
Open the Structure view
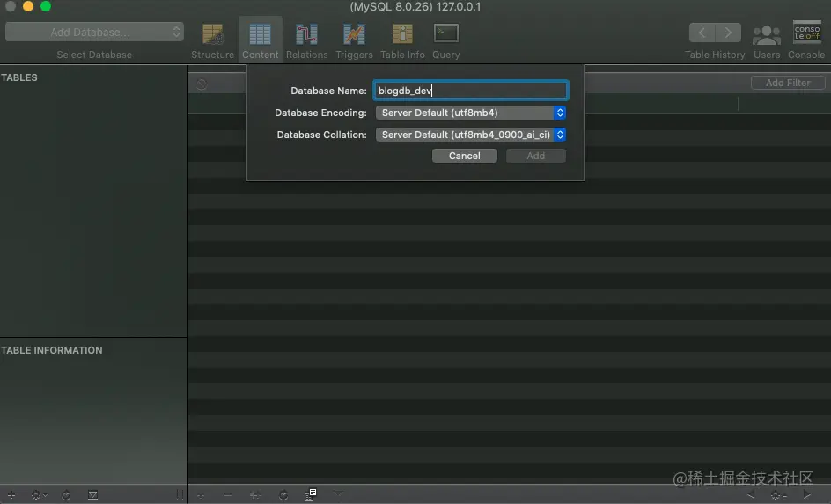(x=212, y=40)
